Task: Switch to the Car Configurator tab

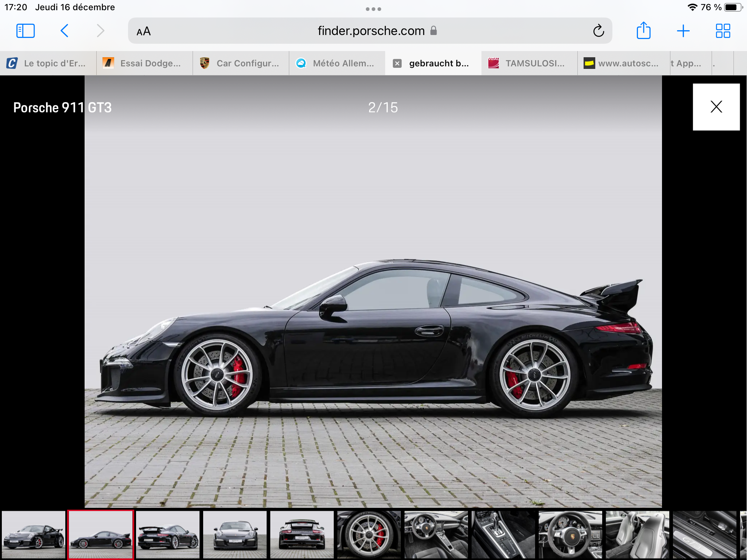Action: click(x=241, y=63)
